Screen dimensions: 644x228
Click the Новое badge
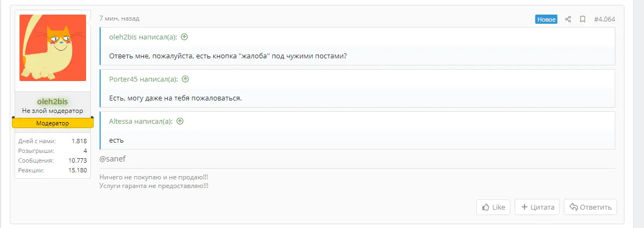pos(546,19)
